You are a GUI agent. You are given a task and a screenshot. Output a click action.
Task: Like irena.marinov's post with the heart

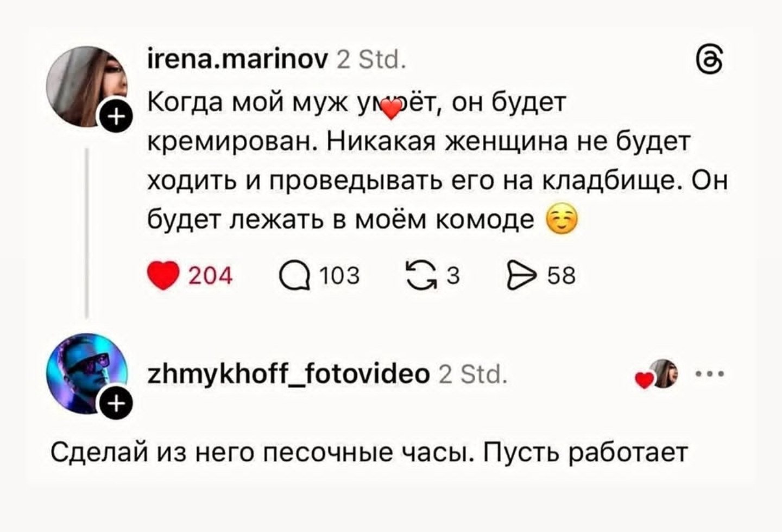tap(163, 276)
